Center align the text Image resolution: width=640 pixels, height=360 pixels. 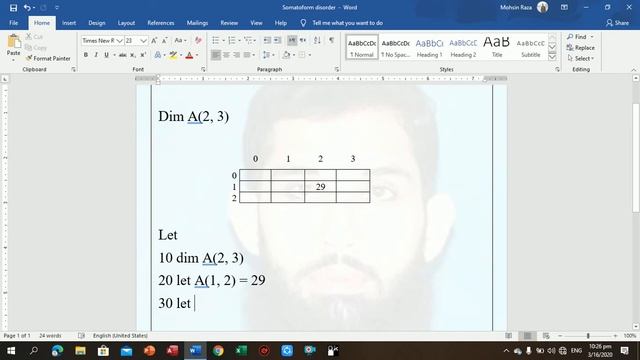coord(227,55)
